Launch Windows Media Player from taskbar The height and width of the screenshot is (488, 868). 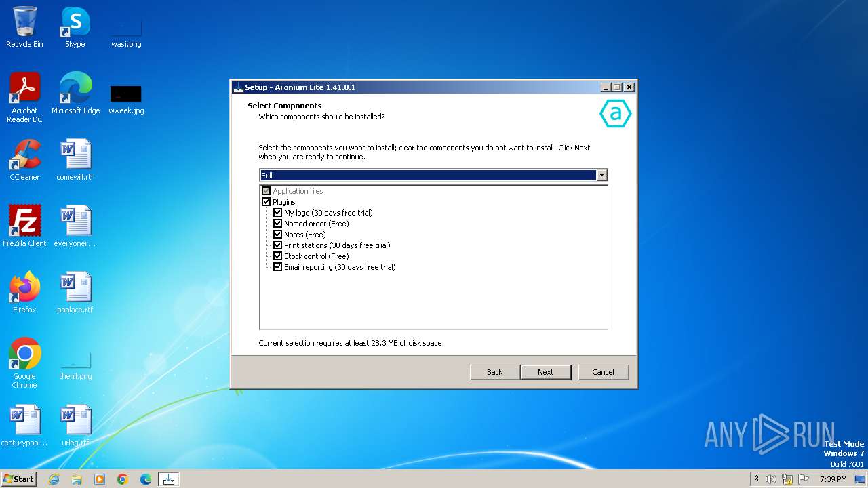pos(100,479)
